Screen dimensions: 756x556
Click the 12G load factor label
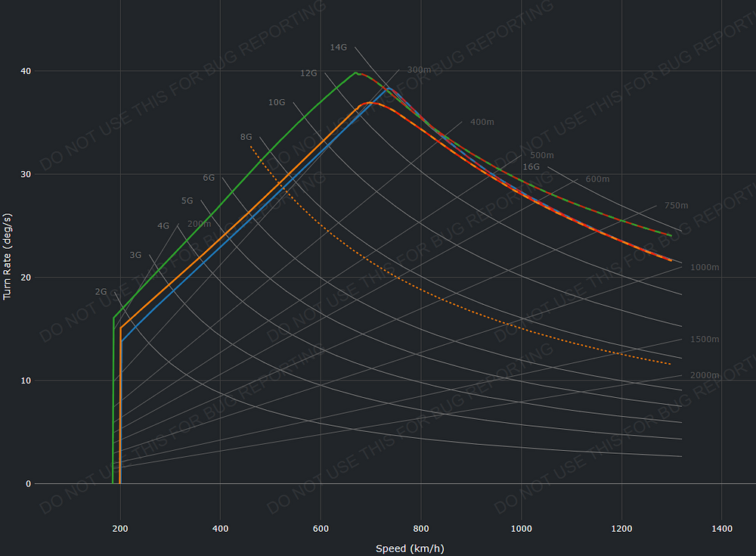[308, 73]
